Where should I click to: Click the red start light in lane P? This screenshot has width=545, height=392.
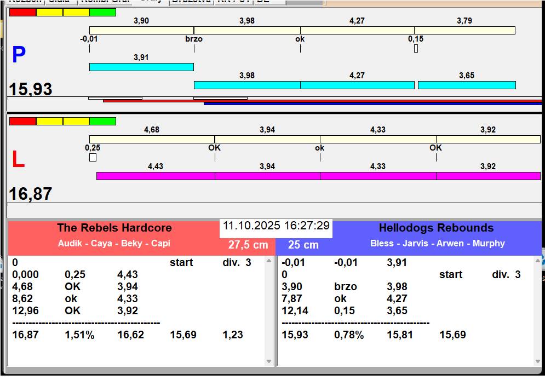click(22, 12)
